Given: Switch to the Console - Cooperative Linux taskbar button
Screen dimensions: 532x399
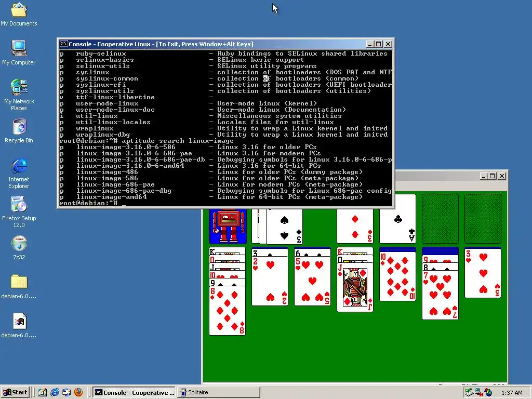Looking at the screenshot, I should 135,393.
